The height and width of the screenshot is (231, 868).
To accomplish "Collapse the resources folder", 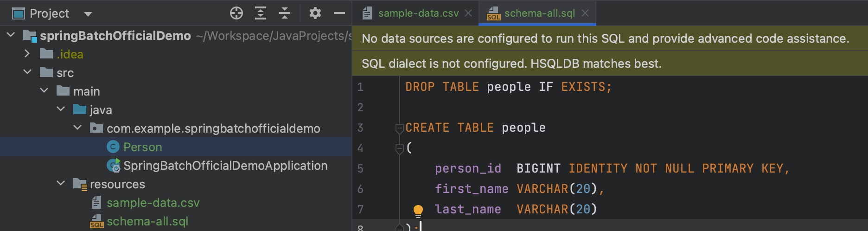I will (61, 184).
